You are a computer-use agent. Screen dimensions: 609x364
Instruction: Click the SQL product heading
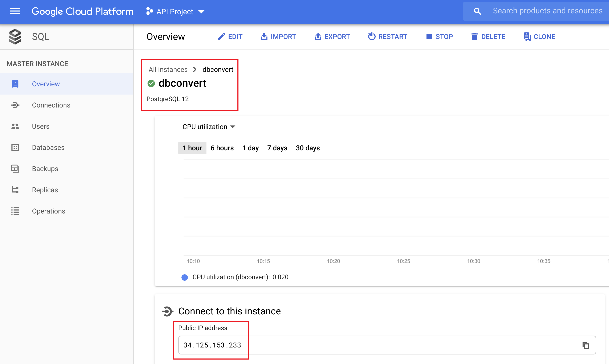click(x=41, y=37)
